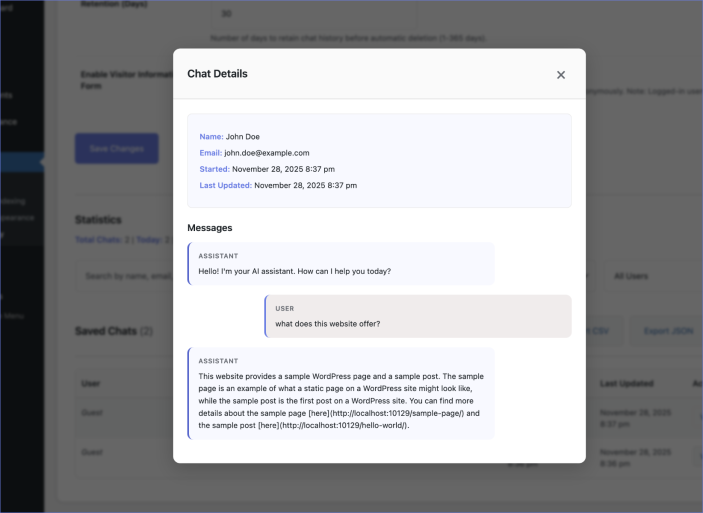703x513 pixels.
Task: Click the Export CSV button
Action: click(599, 330)
